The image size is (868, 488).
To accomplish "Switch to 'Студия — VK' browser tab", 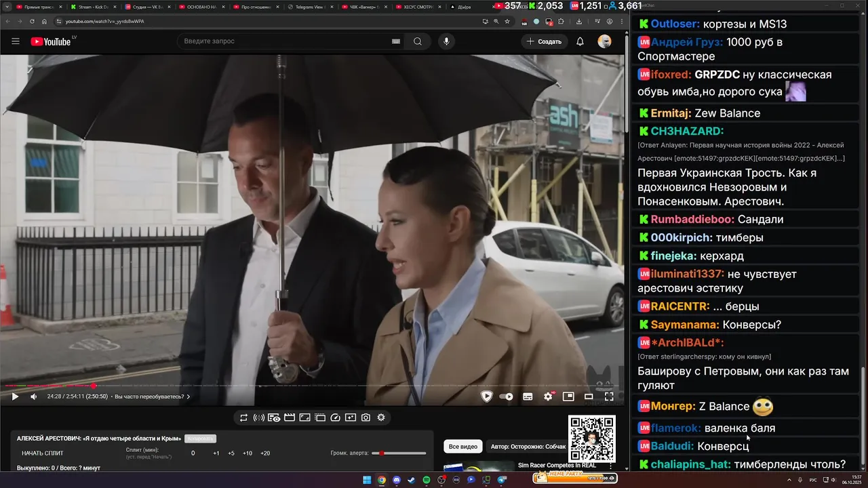I will (146, 7).
